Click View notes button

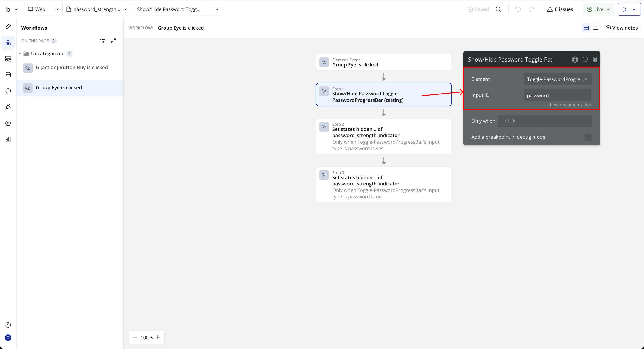[622, 28]
